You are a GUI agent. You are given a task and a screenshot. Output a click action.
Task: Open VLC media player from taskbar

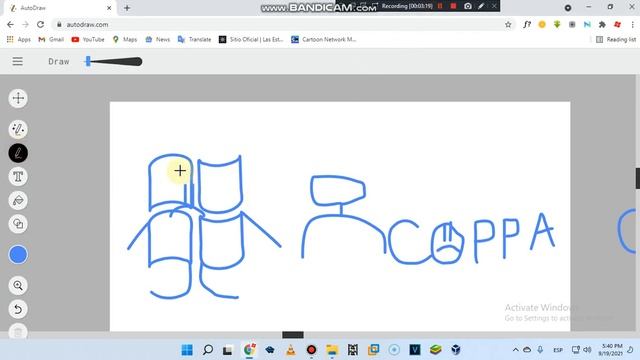tap(291, 350)
